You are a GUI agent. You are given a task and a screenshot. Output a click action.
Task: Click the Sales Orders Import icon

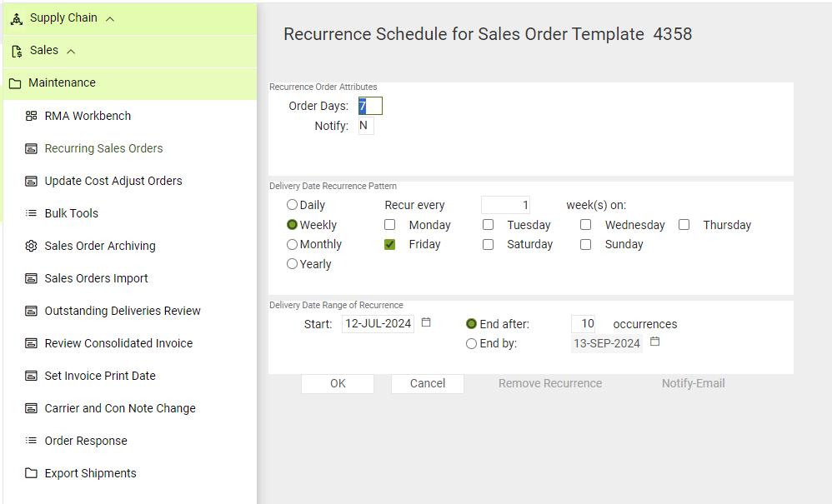pyautogui.click(x=31, y=278)
